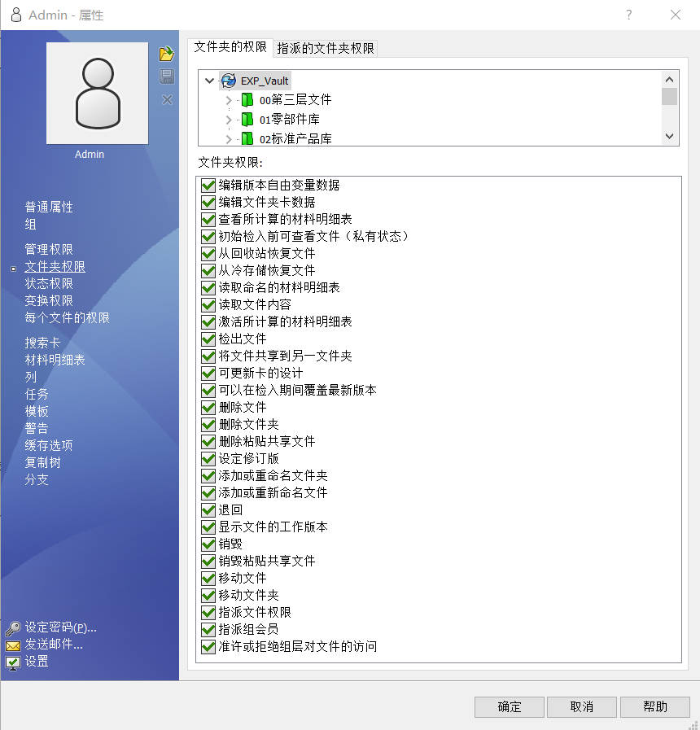Screen dimensions: 700x730
Task: Click the green folder icon of 01零部件库
Action: coord(247,119)
